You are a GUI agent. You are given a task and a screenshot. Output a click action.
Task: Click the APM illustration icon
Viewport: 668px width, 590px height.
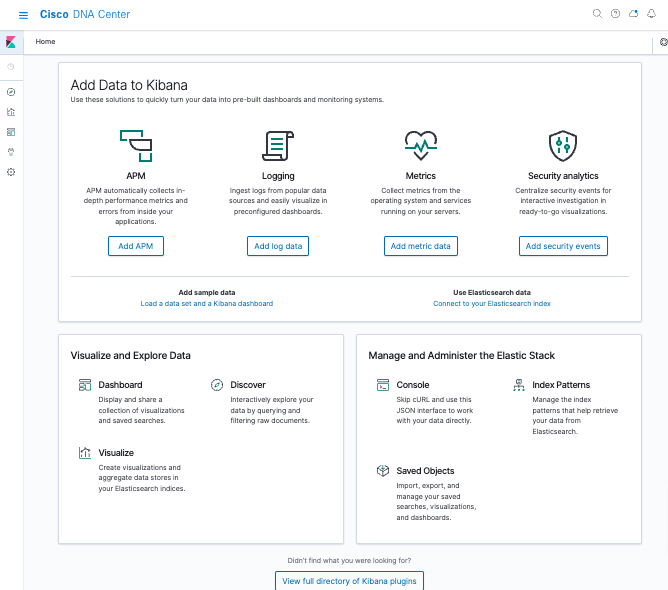pyautogui.click(x=136, y=146)
